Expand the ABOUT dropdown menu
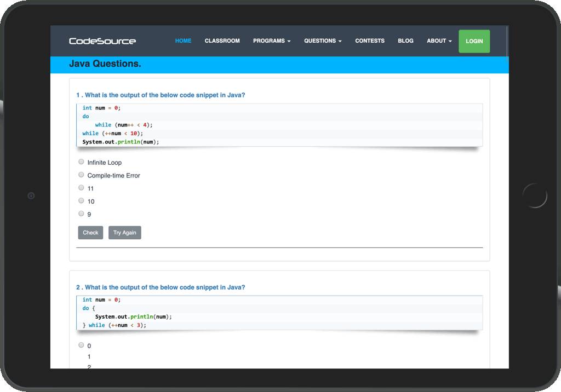This screenshot has width=561, height=392. pyautogui.click(x=439, y=41)
